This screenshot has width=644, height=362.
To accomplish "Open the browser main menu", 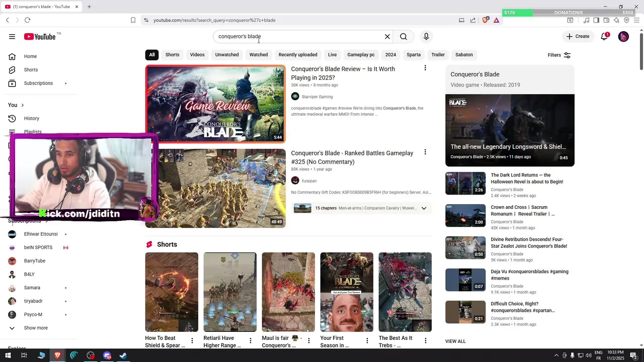I will click(637, 20).
